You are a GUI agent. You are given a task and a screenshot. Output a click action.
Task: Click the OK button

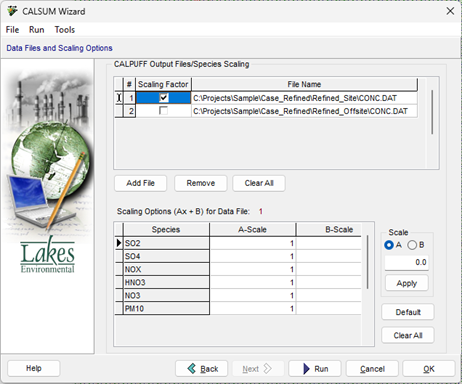pyautogui.click(x=429, y=369)
